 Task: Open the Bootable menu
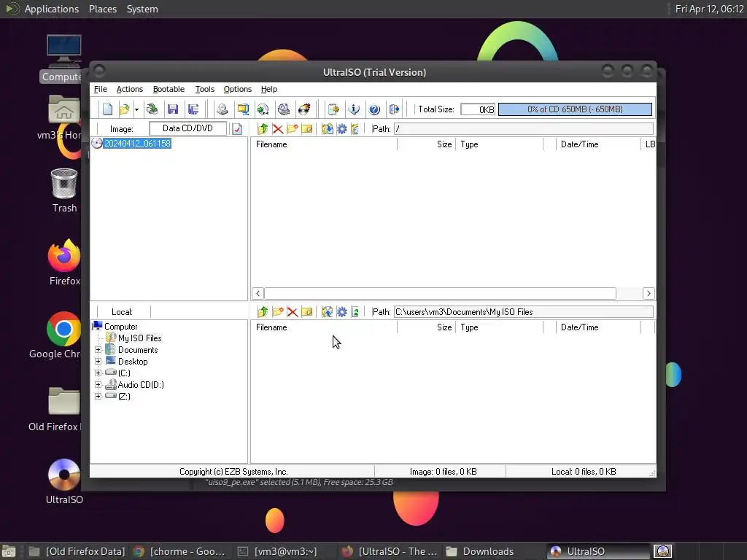pos(169,89)
